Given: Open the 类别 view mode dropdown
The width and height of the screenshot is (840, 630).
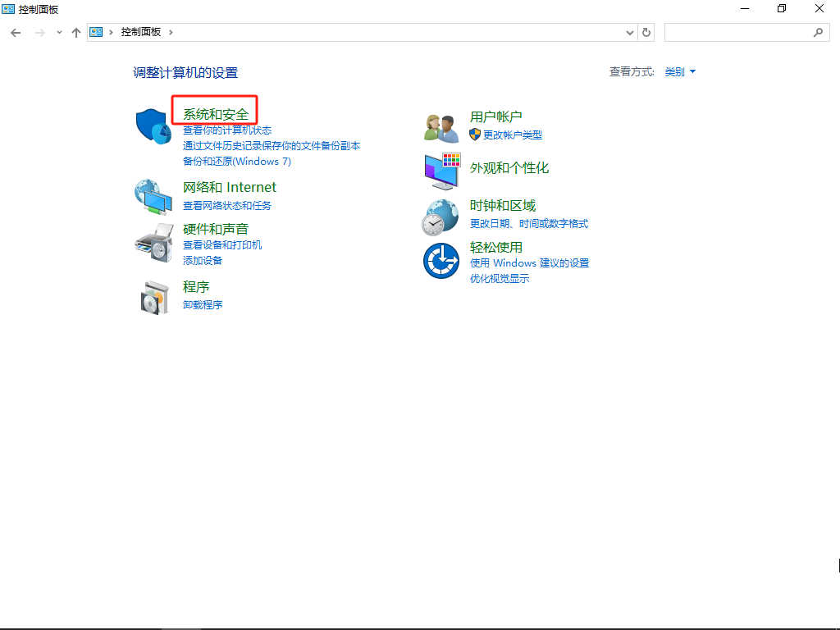Looking at the screenshot, I should click(x=680, y=71).
